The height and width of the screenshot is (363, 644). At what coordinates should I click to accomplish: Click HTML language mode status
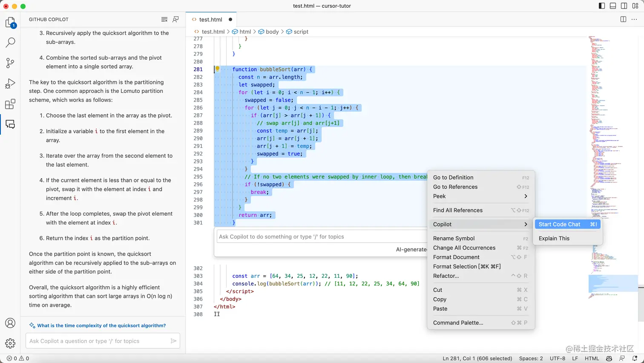[592, 358]
